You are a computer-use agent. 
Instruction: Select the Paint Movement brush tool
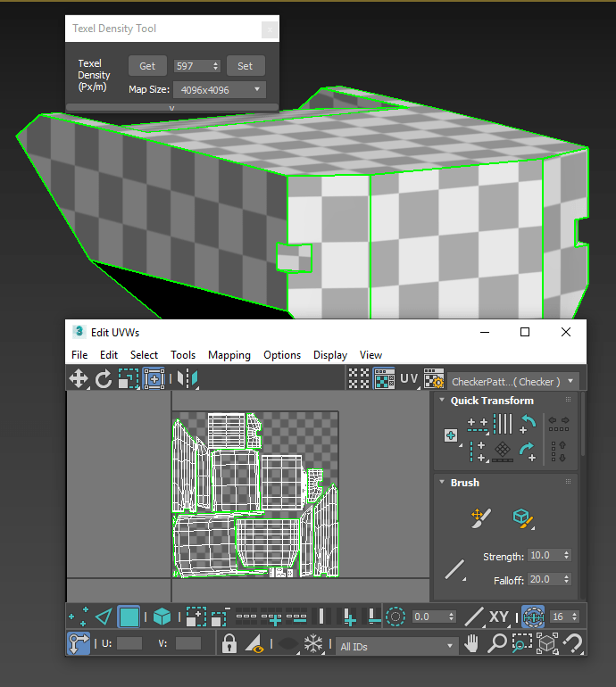tap(480, 518)
